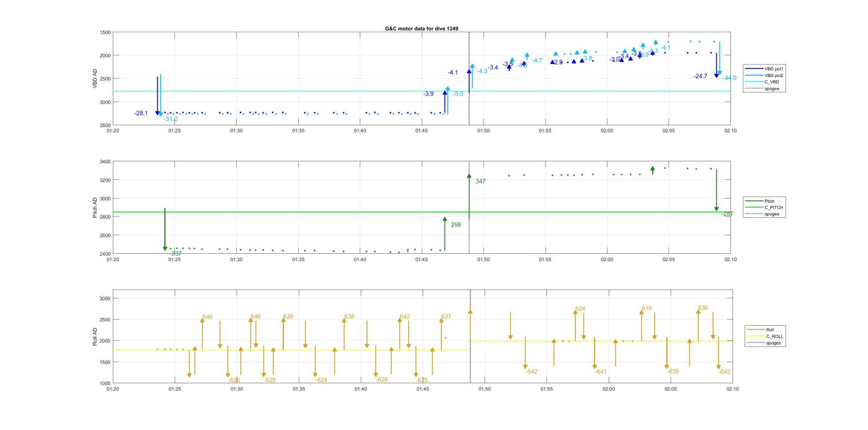
Task: Click the "02:10" time tick under VBD plot
Action: (730, 131)
